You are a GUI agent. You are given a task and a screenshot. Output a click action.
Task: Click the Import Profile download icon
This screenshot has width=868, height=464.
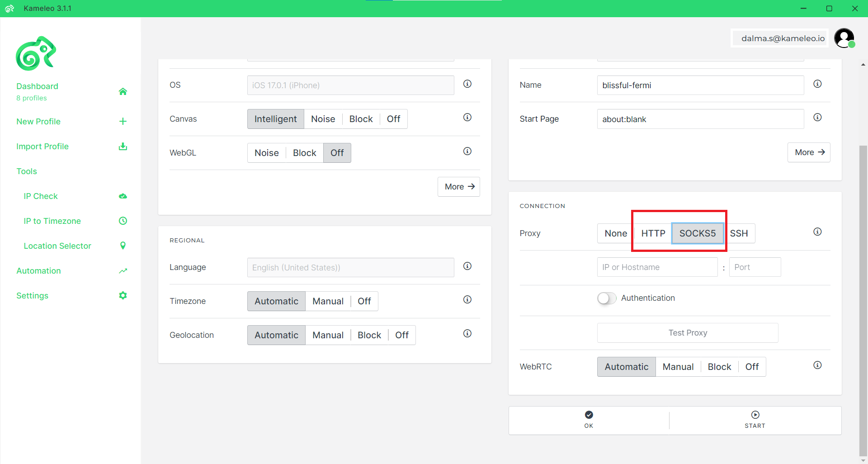pos(123,146)
